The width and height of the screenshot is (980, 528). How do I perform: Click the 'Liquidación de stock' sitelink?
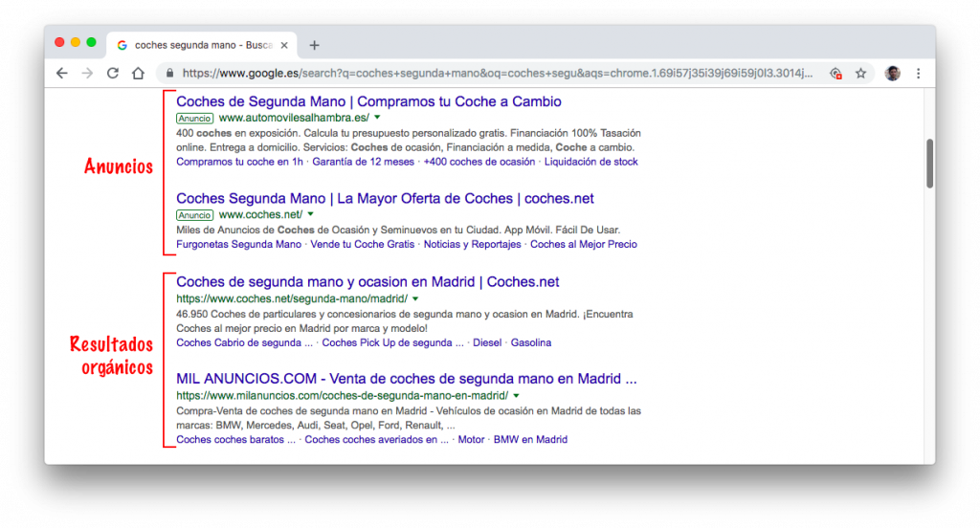click(x=591, y=162)
